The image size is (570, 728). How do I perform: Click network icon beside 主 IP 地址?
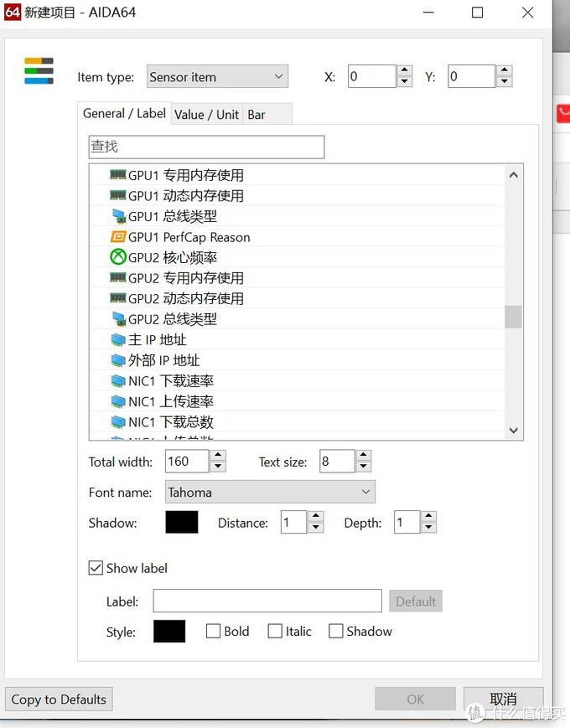pos(118,340)
